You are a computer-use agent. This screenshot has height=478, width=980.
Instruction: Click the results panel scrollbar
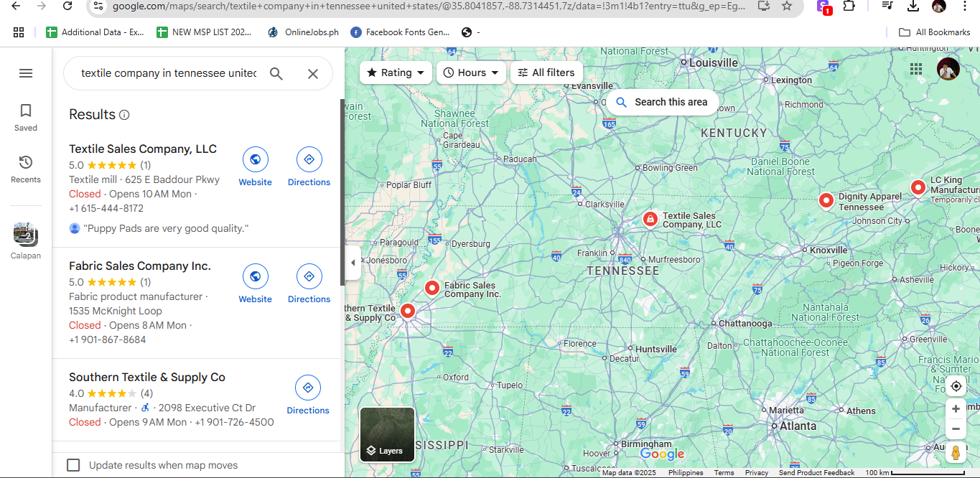342,192
